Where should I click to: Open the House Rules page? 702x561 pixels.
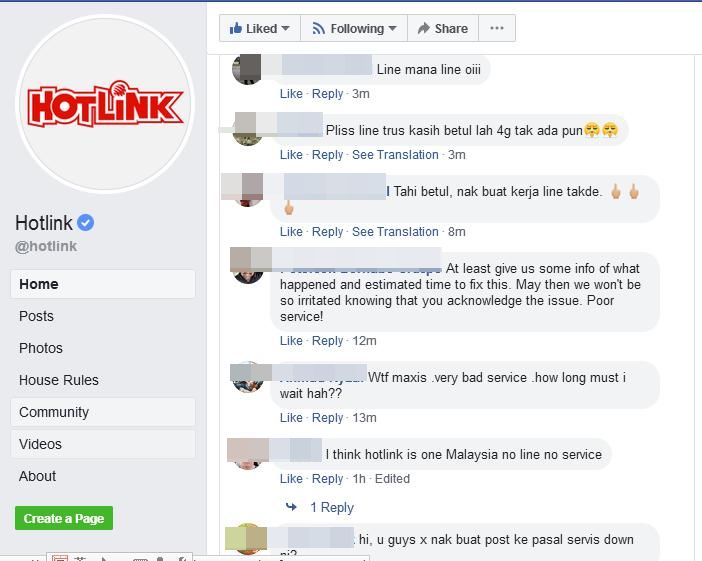click(x=103, y=380)
